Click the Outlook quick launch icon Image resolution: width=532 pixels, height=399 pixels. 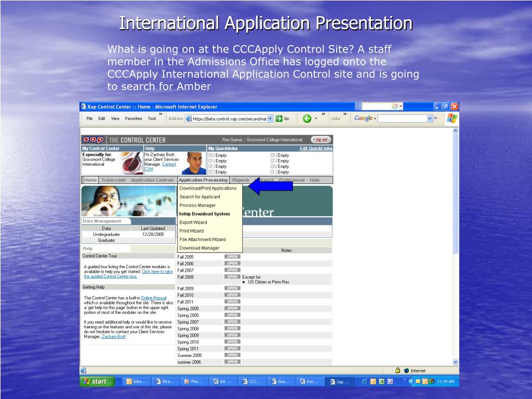tap(373, 381)
